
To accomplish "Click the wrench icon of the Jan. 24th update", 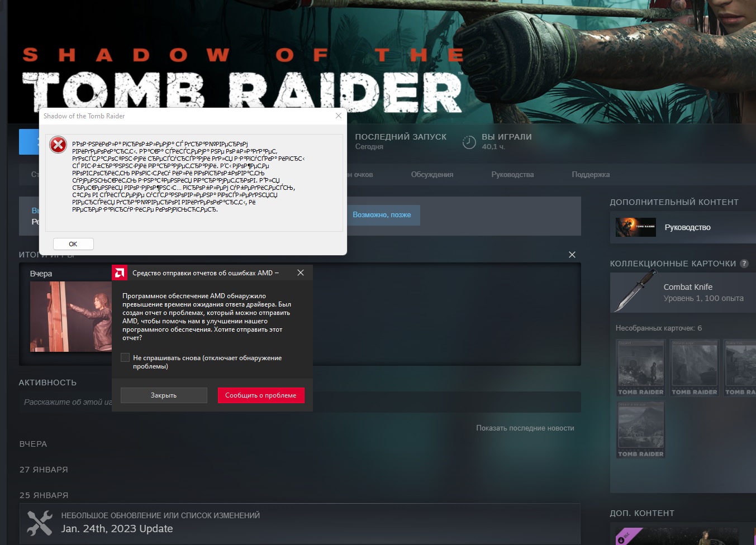I will tap(40, 523).
